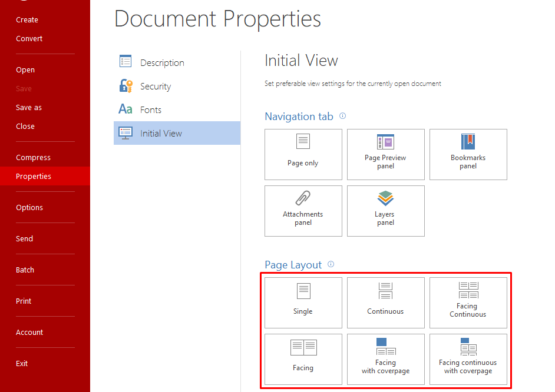Choose Facing continuous with coverpage layout
The image size is (555, 392).
coord(468,359)
